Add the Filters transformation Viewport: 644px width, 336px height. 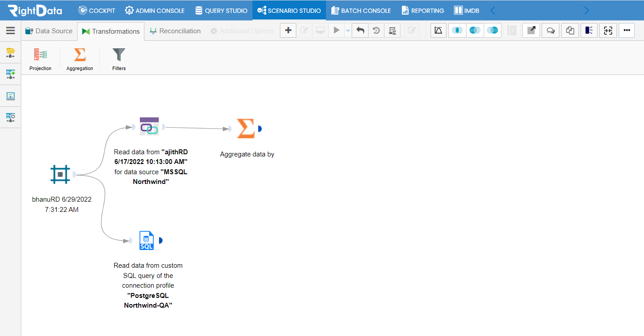(x=119, y=59)
